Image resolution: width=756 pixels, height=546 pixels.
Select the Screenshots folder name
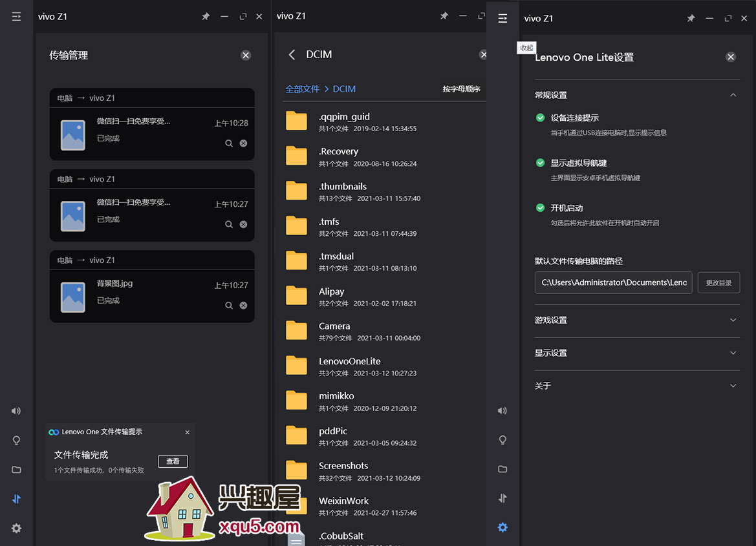pos(343,465)
